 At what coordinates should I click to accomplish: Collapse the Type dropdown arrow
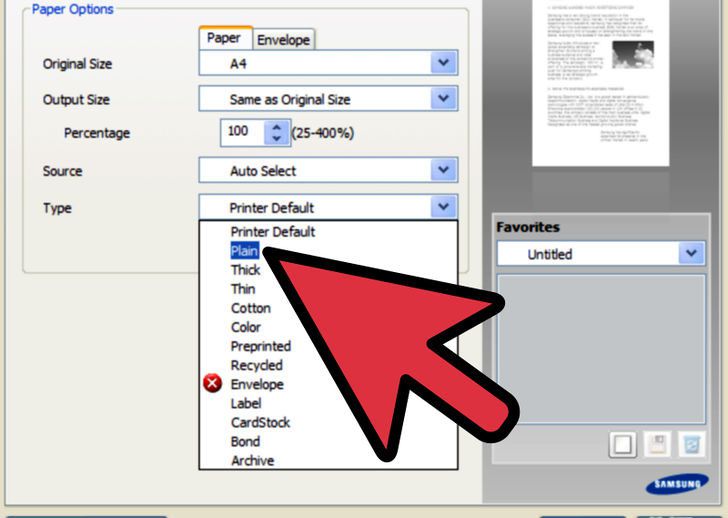tap(444, 208)
